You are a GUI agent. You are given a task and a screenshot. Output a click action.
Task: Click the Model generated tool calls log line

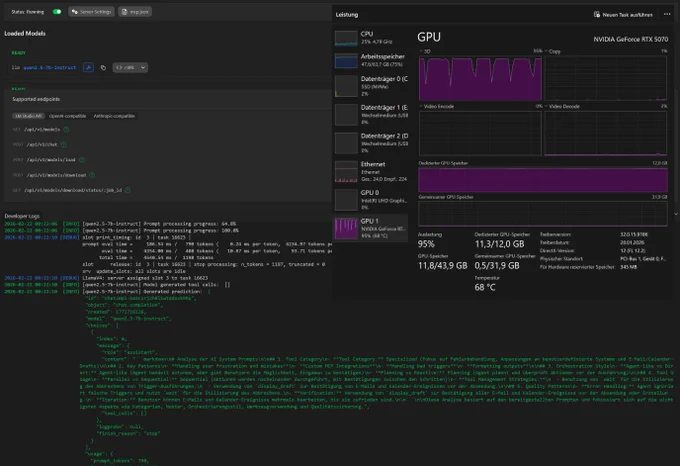click(117, 285)
